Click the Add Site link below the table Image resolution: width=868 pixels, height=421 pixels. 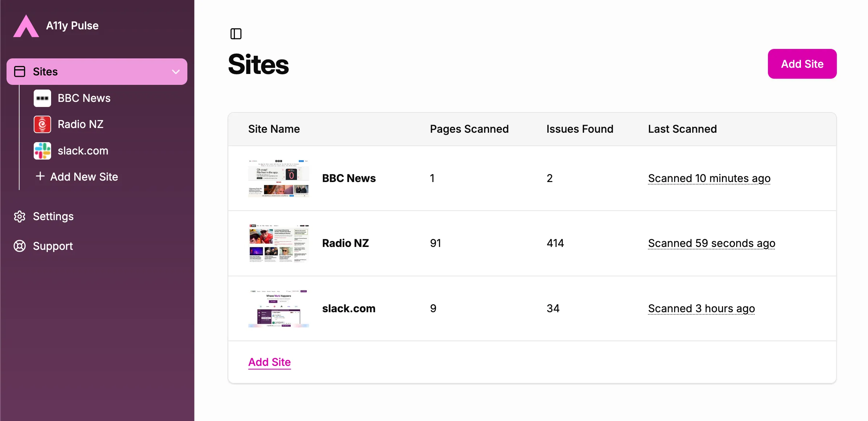[269, 362]
